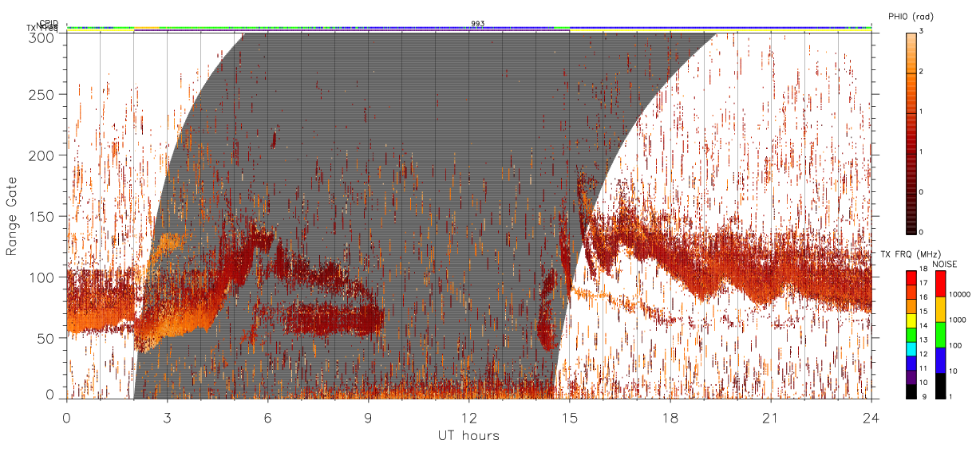The image size is (980, 452).
Task: Pick the red top swatch of NOISE scale
Action: point(942,284)
